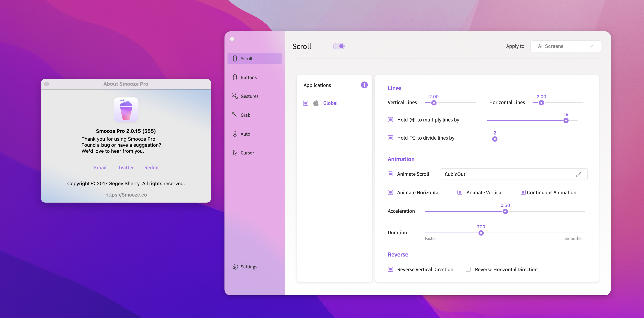Click the Scroll tab in navigation

254,58
